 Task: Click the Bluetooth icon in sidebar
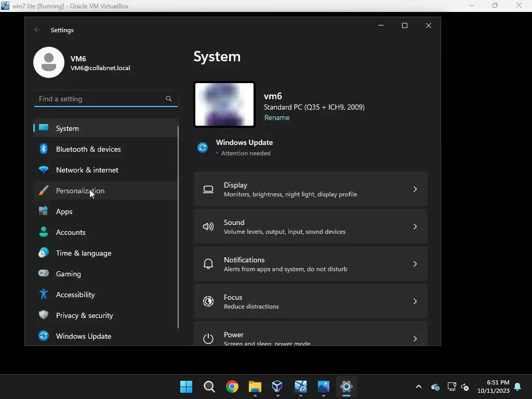click(44, 149)
